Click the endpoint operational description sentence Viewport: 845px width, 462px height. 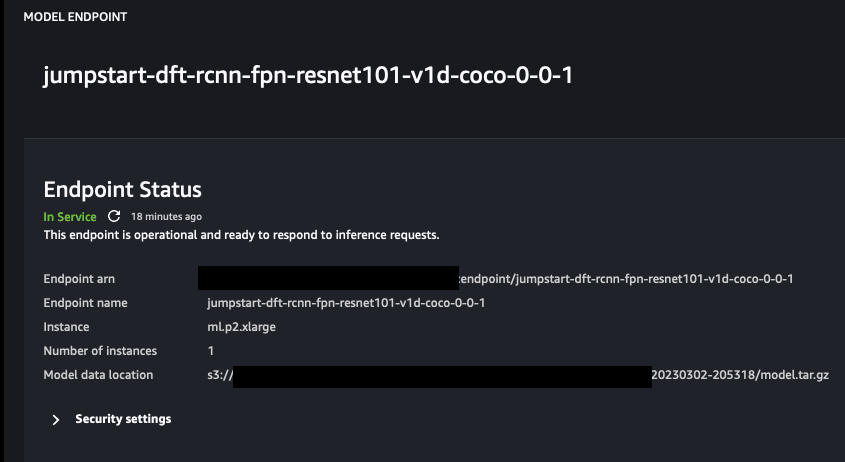(241, 235)
